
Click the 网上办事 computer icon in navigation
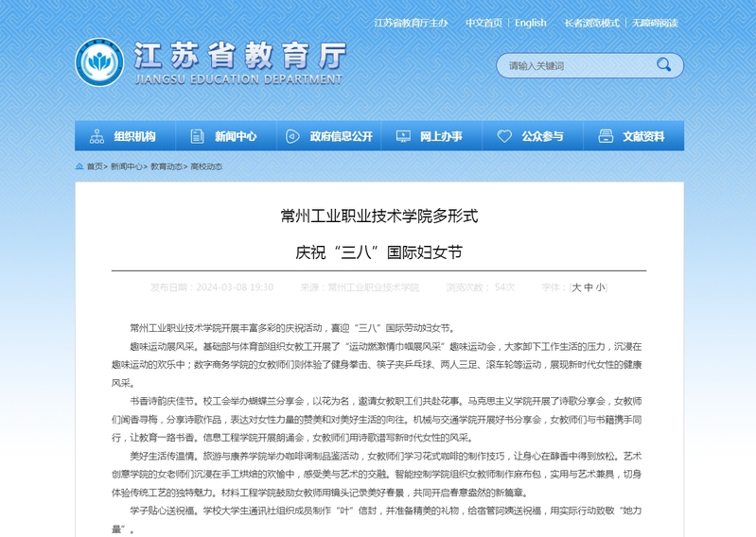[402, 136]
